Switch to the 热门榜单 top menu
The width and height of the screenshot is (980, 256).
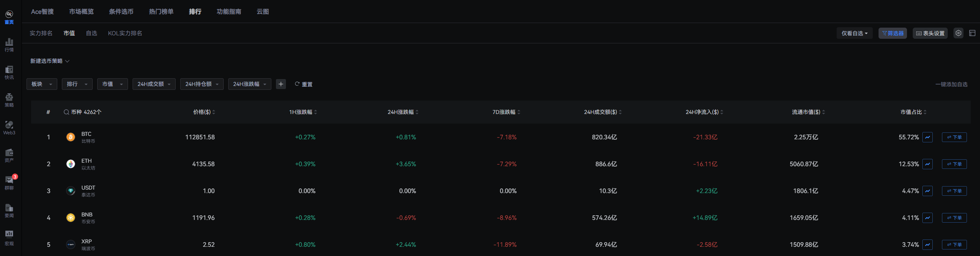click(x=161, y=12)
